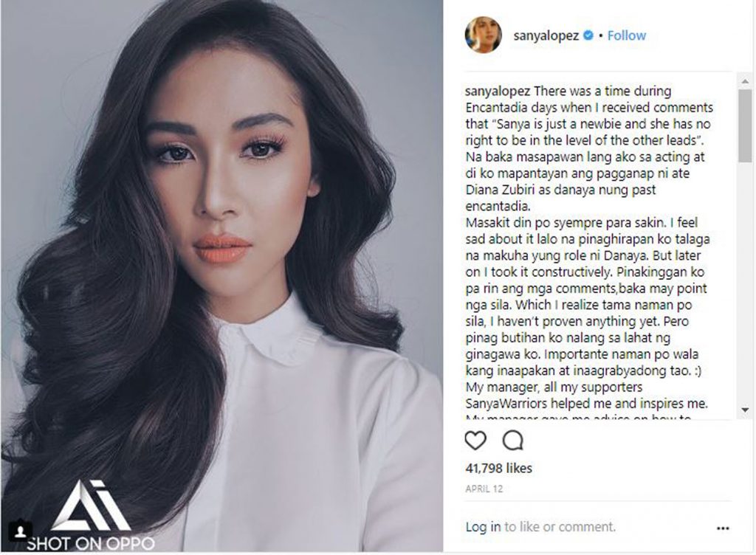This screenshot has height=555, width=756.
Task: Click the caption scrollbar track below the thumb
Action: pos(745,283)
